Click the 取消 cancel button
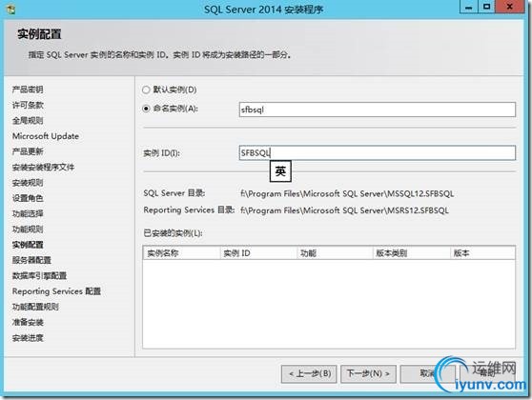The height and width of the screenshot is (400, 532). click(427, 374)
